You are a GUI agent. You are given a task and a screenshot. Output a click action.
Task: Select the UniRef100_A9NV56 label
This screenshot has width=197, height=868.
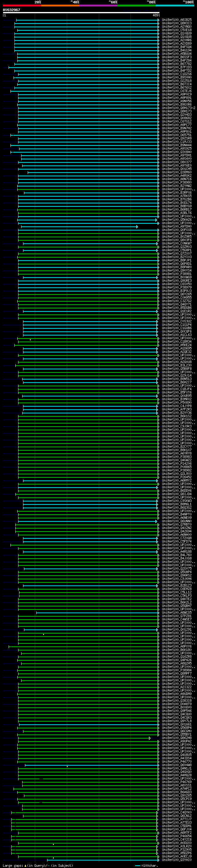(x=176, y=101)
